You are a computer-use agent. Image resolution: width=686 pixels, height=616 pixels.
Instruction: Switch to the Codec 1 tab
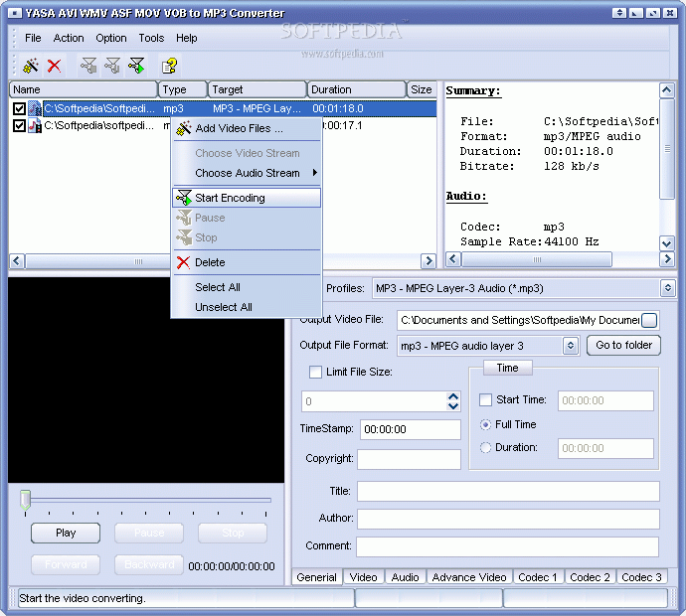[x=538, y=577]
